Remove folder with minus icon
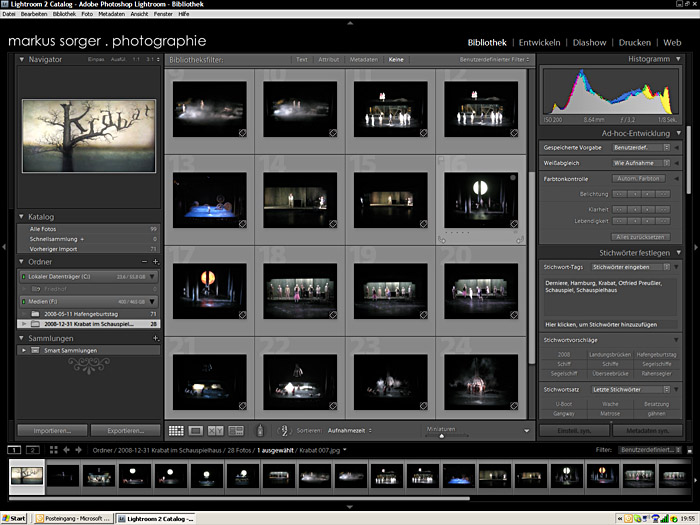Screen dimensions: 700x525 [144, 262]
